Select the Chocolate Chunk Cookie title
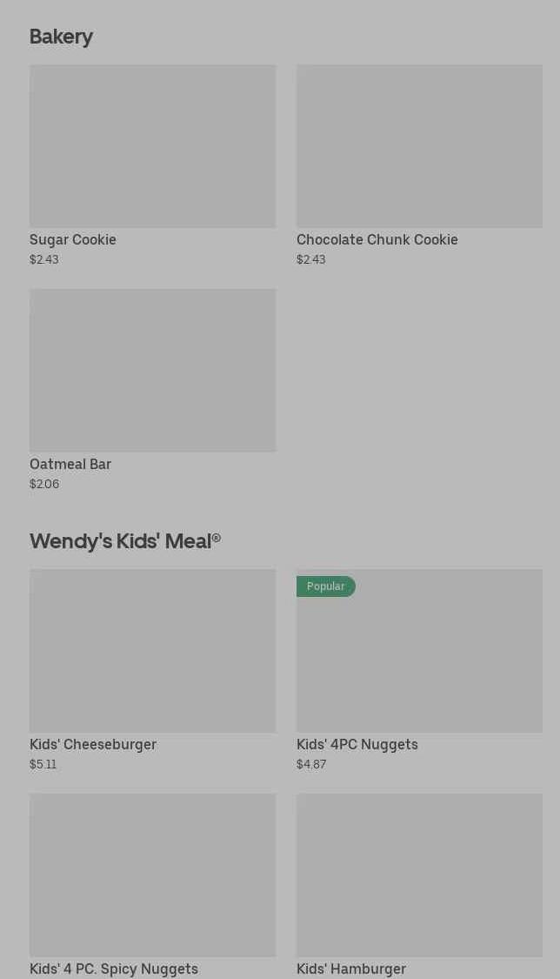560x979 pixels. [377, 239]
